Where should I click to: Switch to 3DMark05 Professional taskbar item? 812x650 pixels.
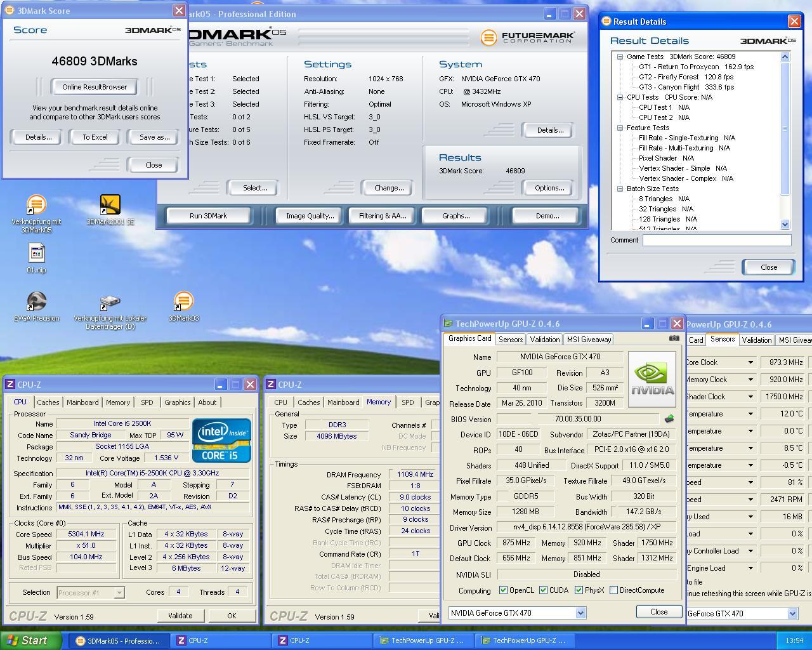coord(119,641)
